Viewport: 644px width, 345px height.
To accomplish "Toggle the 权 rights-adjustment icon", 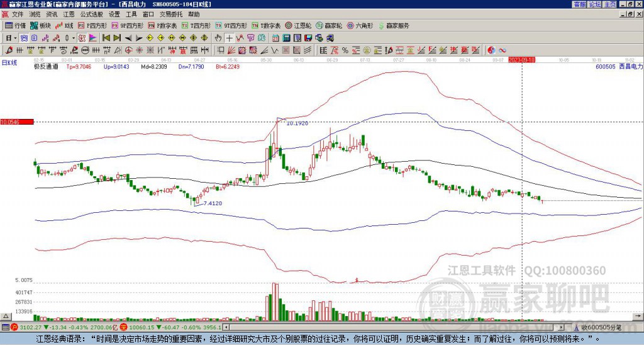I will pos(82,38).
